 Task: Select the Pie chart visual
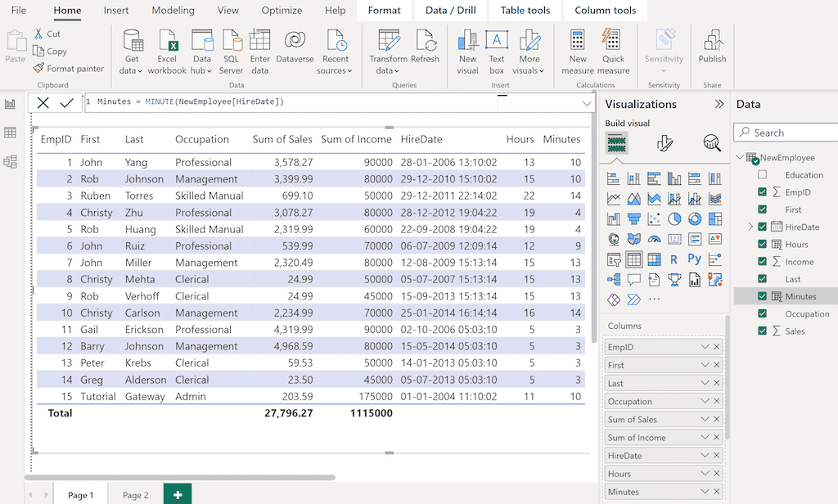pos(674,218)
